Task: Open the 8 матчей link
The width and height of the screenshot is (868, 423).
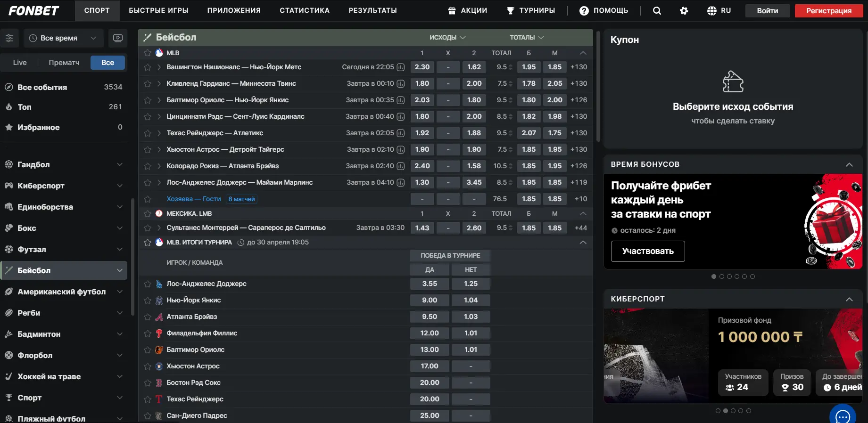Action: point(241,199)
